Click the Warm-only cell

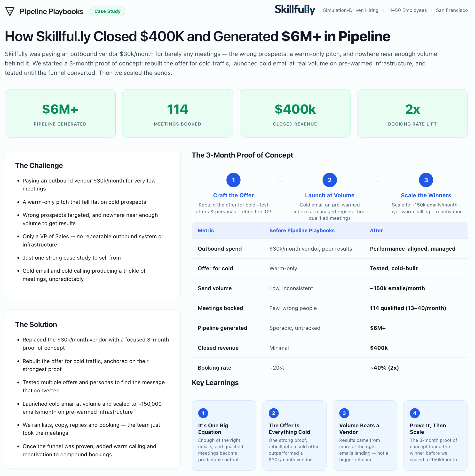283,268
